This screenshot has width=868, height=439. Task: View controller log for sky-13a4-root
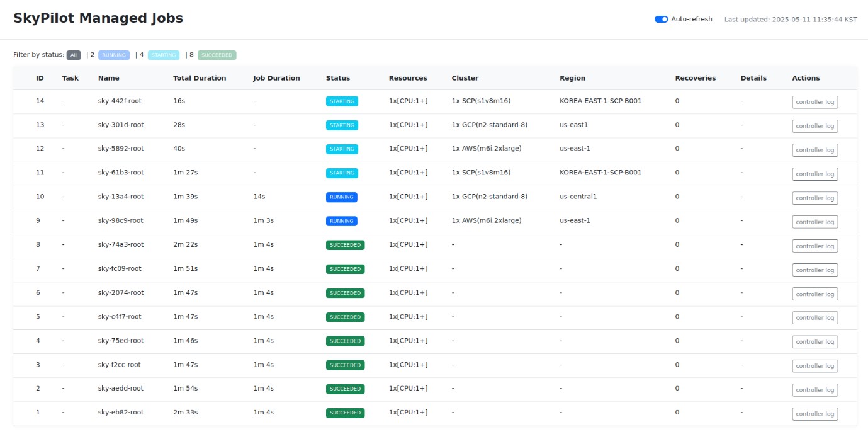click(814, 198)
